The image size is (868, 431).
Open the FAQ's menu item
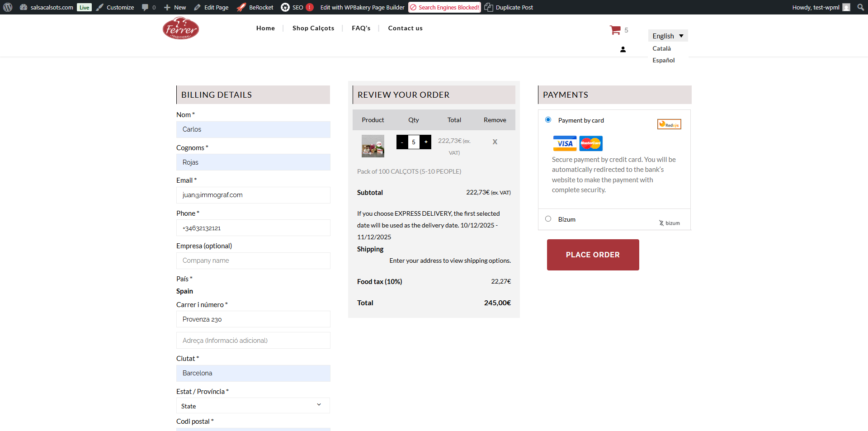click(361, 28)
